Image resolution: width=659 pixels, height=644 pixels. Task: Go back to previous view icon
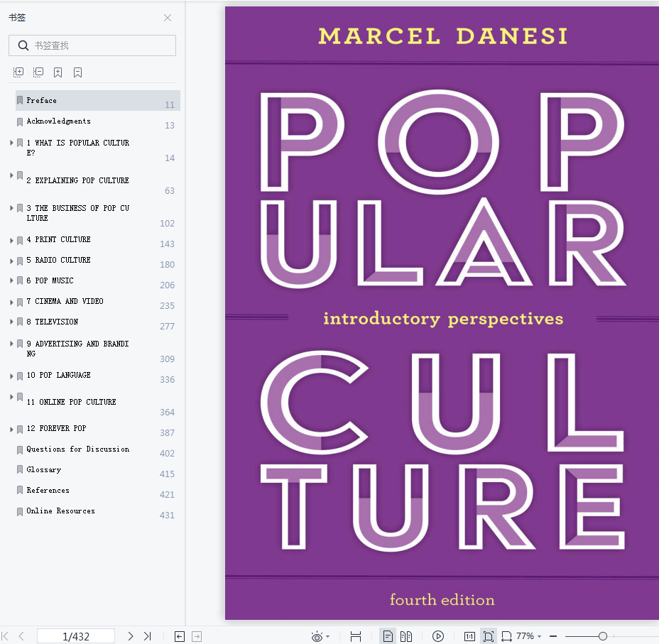[180, 636]
